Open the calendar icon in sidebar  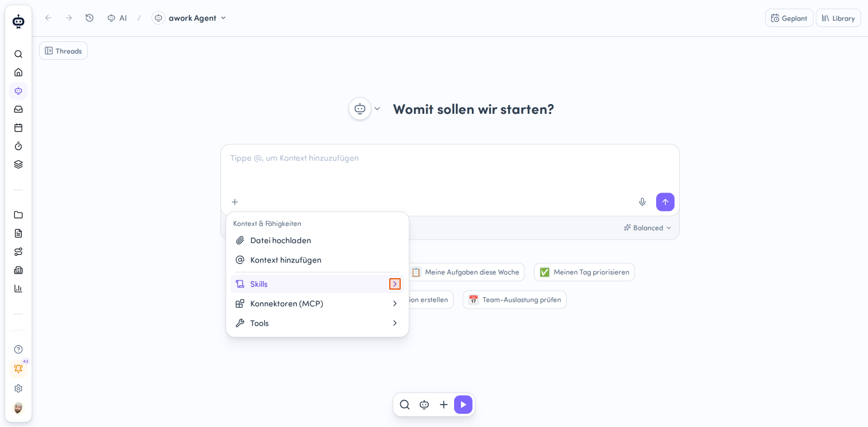click(18, 128)
